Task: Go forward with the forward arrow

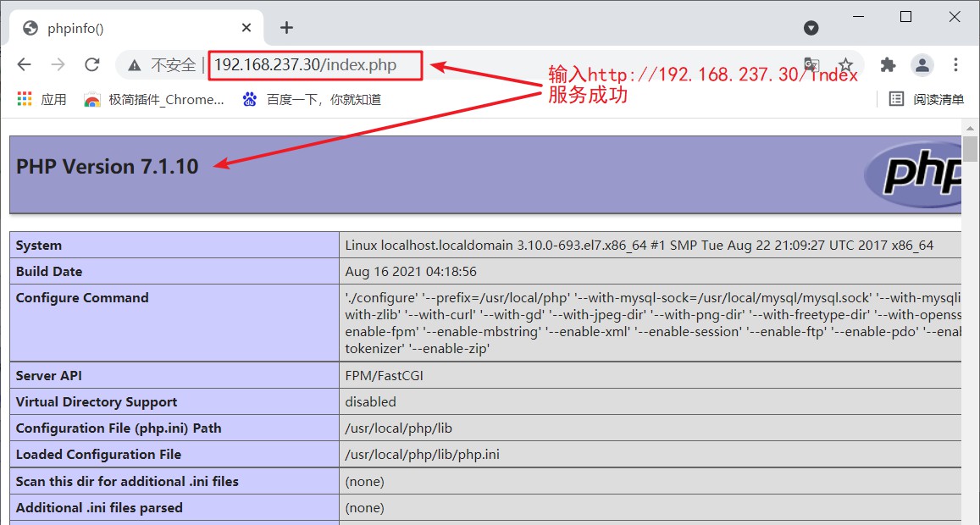Action: (x=58, y=64)
